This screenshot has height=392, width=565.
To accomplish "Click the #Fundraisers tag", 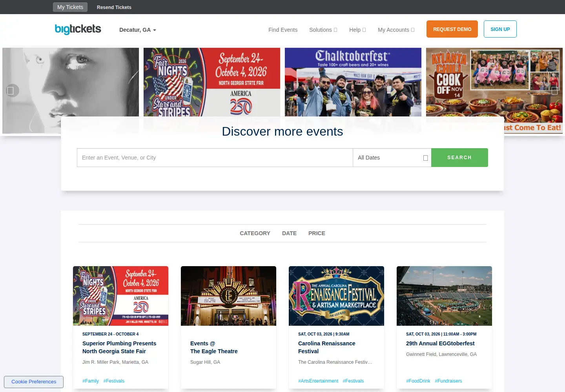I will [x=448, y=381].
